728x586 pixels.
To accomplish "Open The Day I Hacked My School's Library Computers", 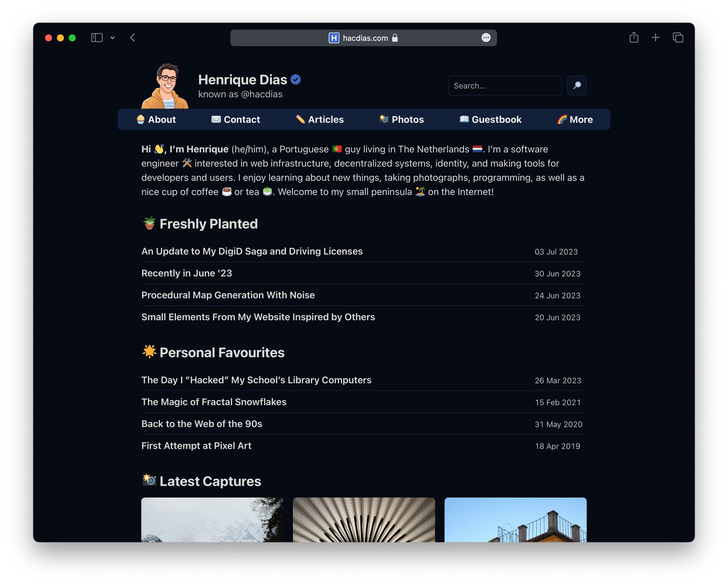I will point(256,380).
